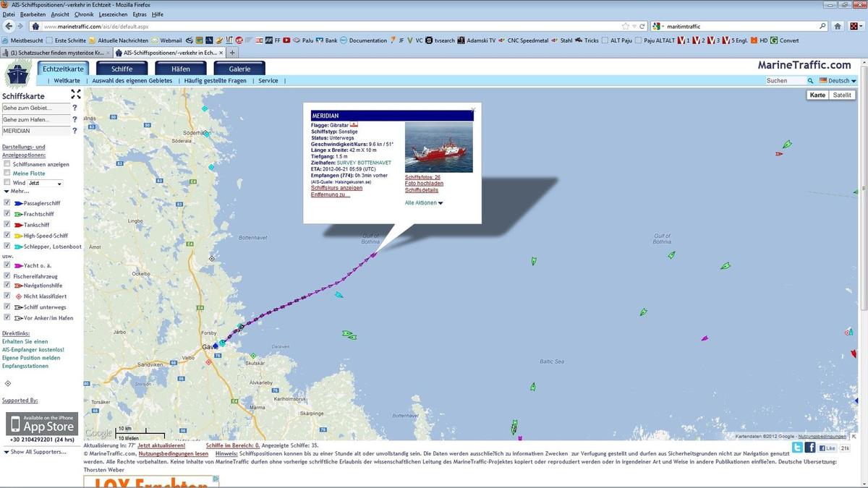Click the MERIDIAN ship marker on map
The width and height of the screenshot is (868, 488).
click(374, 254)
